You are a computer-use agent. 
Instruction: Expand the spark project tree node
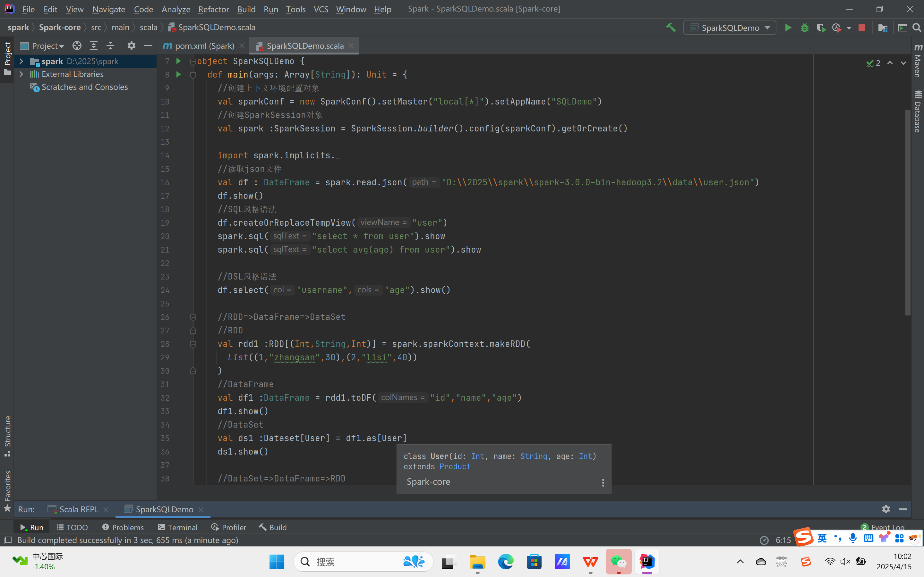(21, 61)
